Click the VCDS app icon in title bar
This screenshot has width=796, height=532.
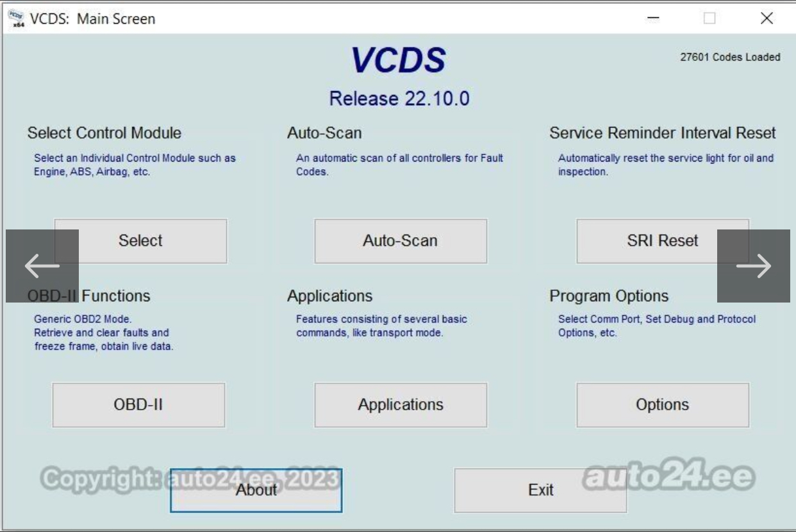click(x=16, y=19)
